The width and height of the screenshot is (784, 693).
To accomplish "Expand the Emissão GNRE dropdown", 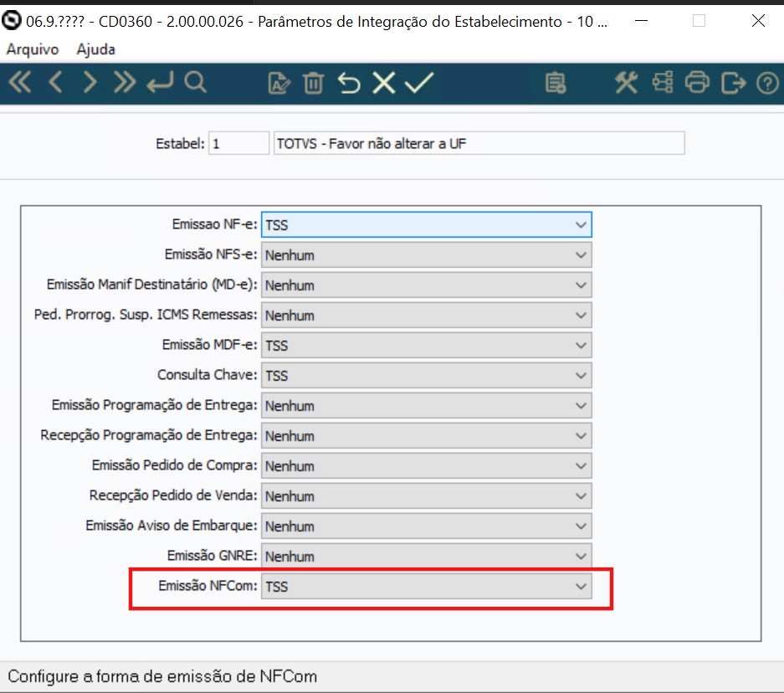I will [427, 556].
